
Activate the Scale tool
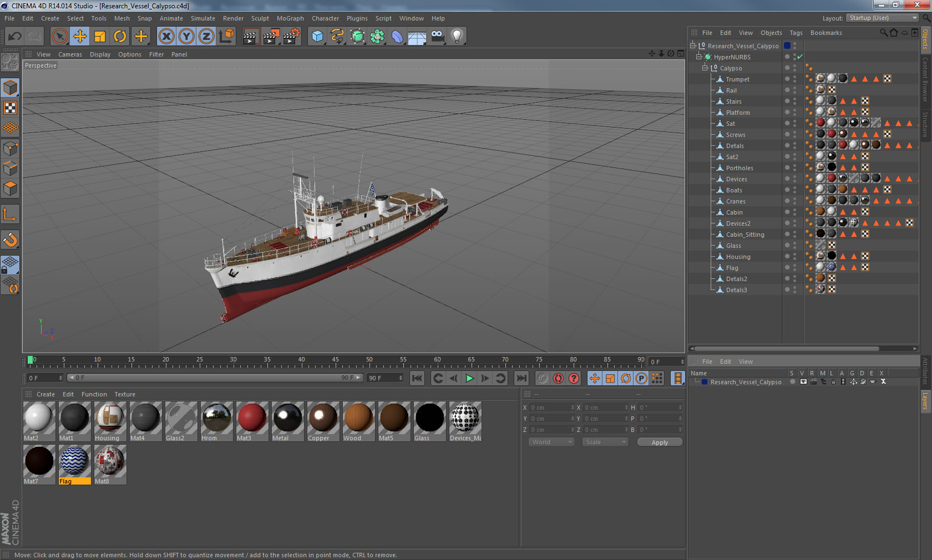[100, 37]
